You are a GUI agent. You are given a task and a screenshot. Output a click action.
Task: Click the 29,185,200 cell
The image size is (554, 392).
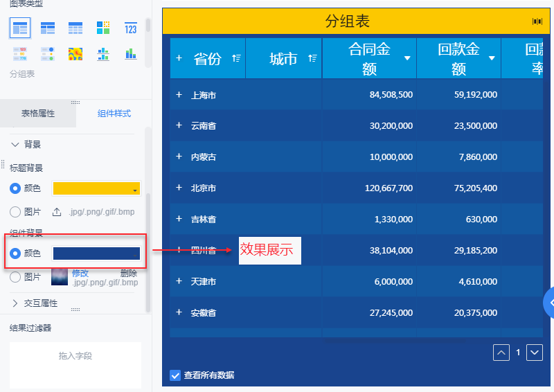(x=476, y=250)
